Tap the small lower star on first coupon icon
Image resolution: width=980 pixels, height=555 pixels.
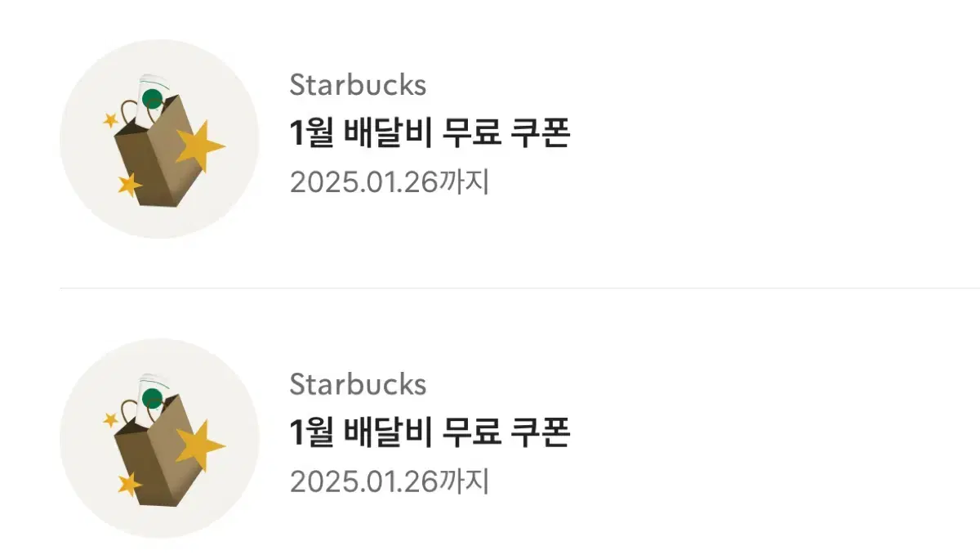pyautogui.click(x=129, y=185)
